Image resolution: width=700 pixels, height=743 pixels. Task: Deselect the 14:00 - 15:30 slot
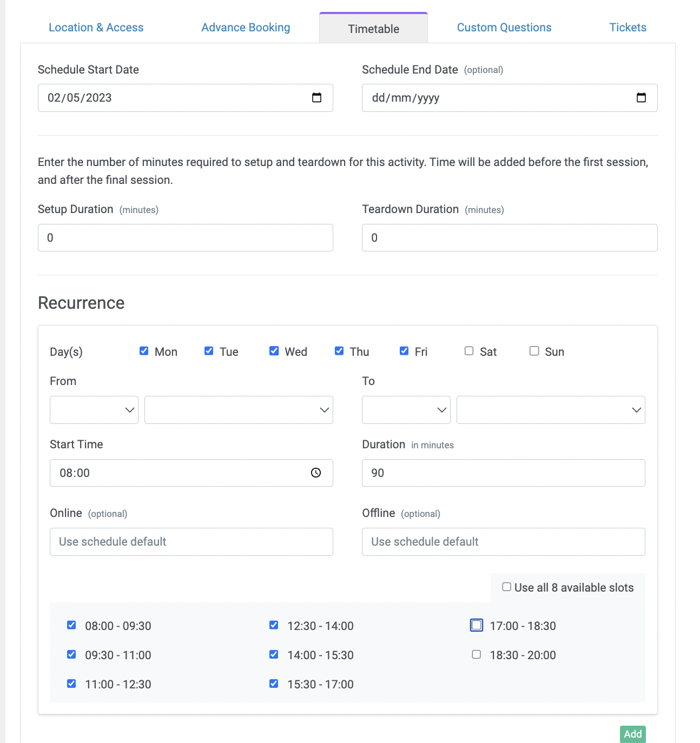click(274, 654)
